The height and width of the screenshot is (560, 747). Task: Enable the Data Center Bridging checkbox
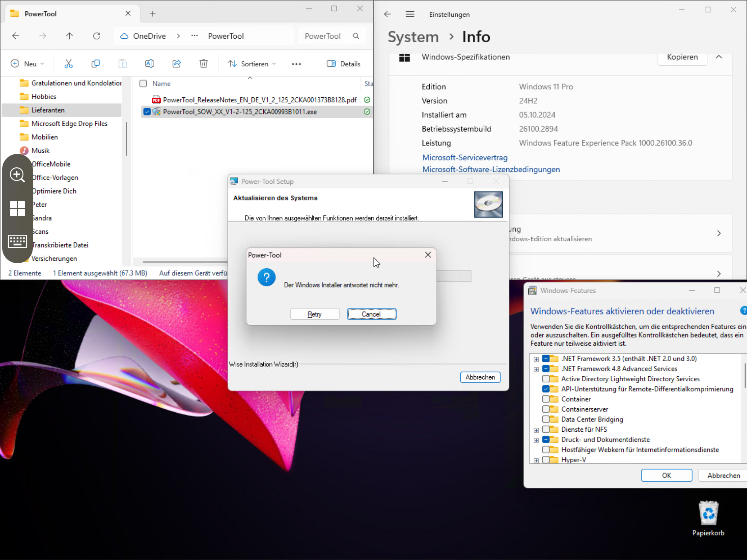coord(546,419)
